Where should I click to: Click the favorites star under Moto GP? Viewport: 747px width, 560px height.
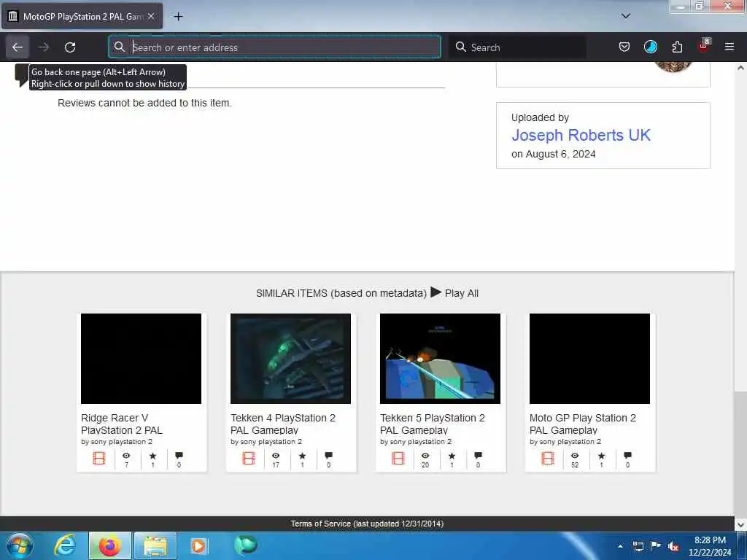coord(602,456)
